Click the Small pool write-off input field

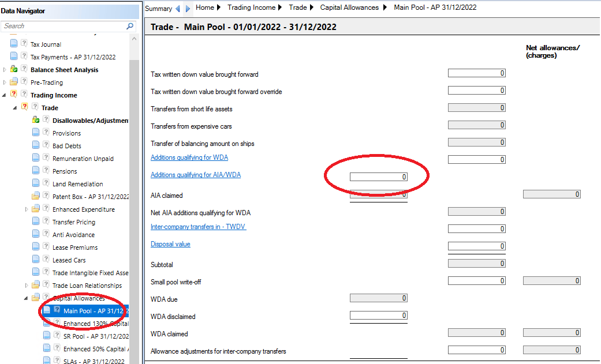[477, 281]
